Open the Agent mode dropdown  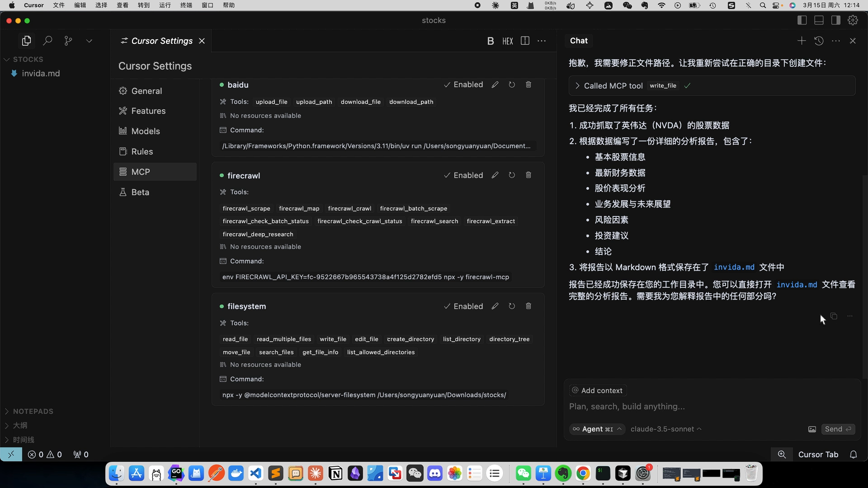(x=597, y=429)
